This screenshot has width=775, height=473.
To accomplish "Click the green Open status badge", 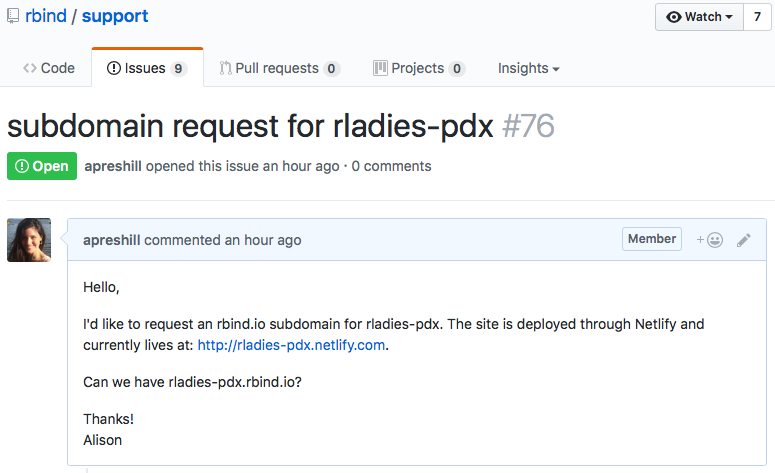I will coord(42,166).
